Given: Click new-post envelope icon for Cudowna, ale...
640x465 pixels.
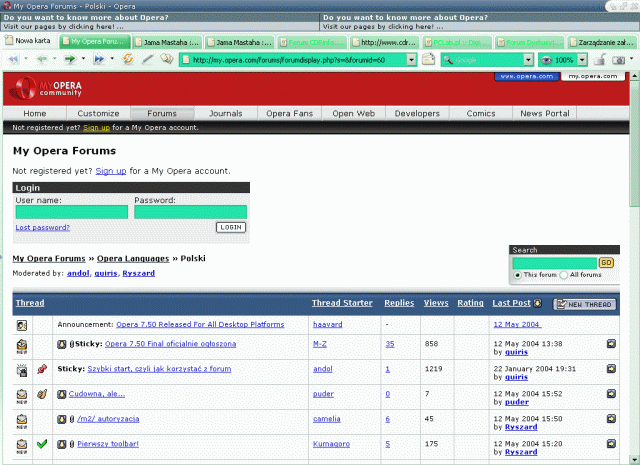Looking at the screenshot, I should click(22, 396).
